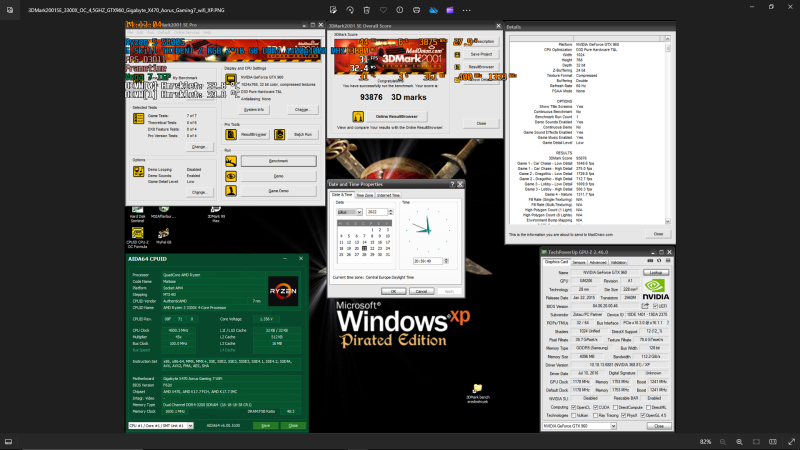Mark the image as favorite (heart icon)

coord(383,10)
